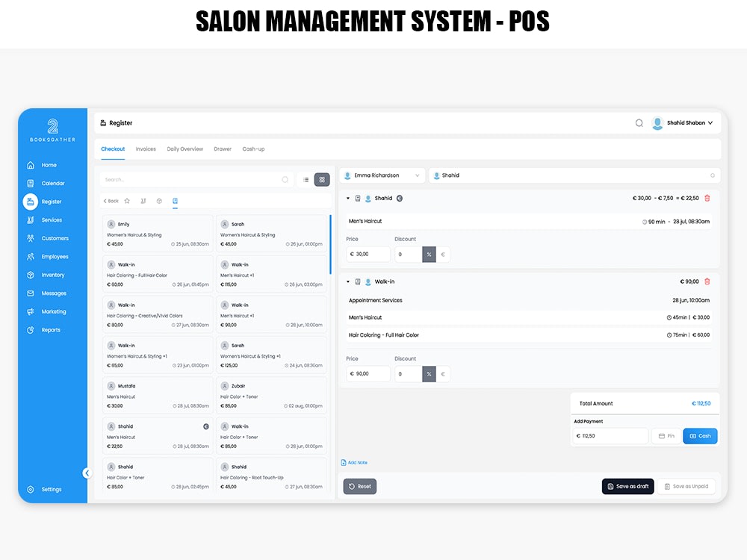
Task: Collapse the Walk-in cart item
Action: tap(348, 282)
